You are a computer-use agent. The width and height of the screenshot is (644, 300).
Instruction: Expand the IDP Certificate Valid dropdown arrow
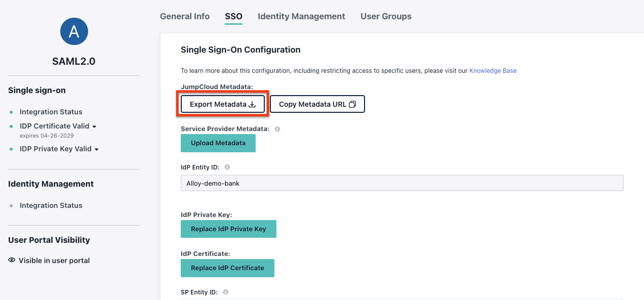(x=94, y=126)
